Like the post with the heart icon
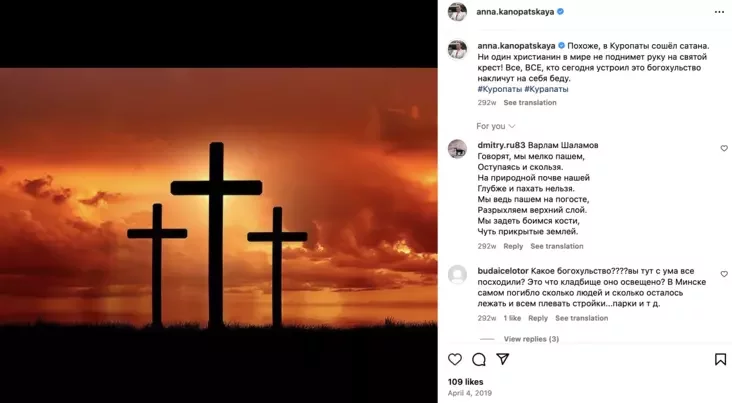732x403 pixels. 455,359
